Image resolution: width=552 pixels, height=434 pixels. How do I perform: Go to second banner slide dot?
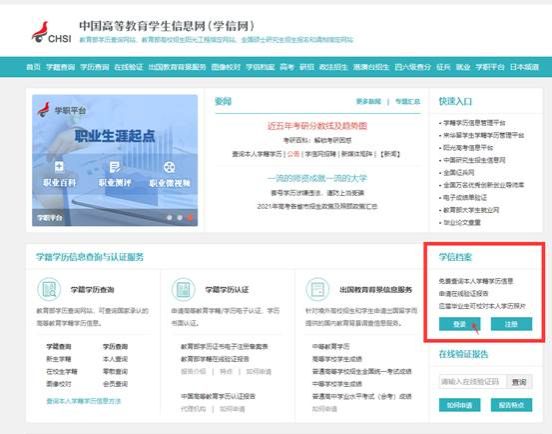click(180, 218)
